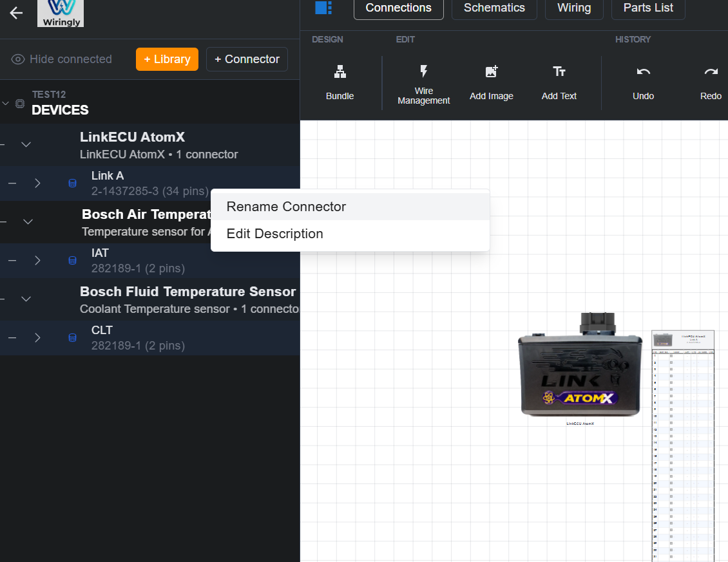Viewport: 728px width, 562px height.
Task: Click the Add Text tool
Action: click(x=559, y=82)
